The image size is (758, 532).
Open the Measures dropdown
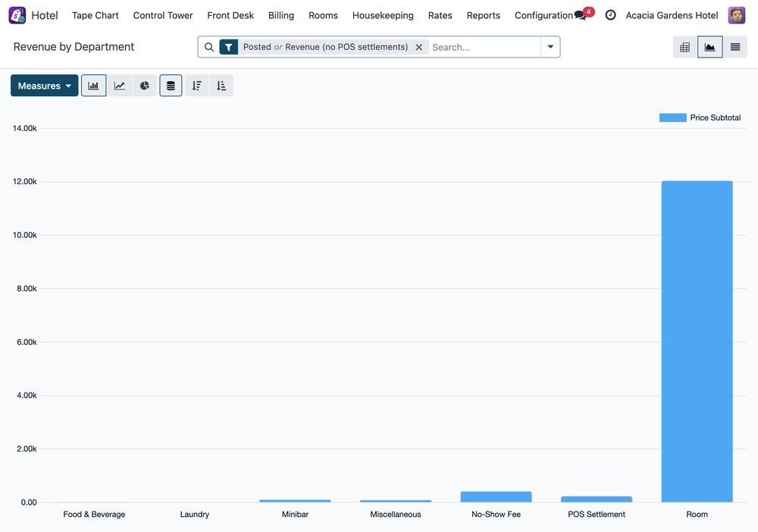click(x=45, y=86)
